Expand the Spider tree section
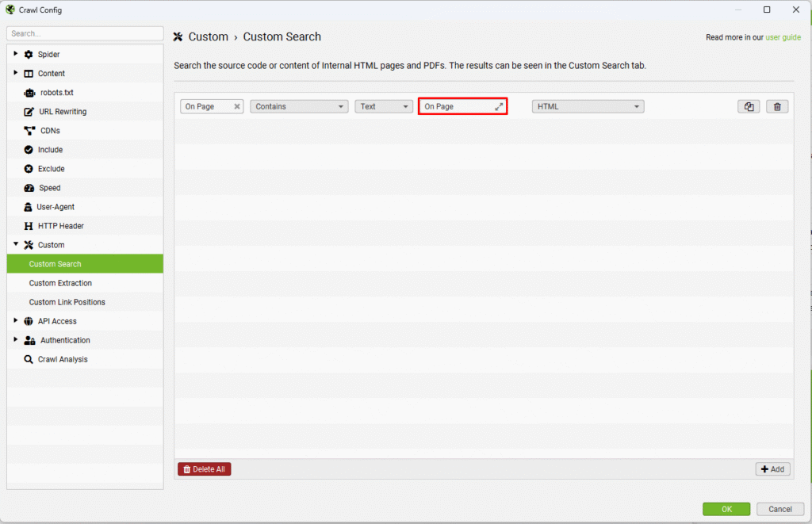The image size is (812, 524). point(15,54)
